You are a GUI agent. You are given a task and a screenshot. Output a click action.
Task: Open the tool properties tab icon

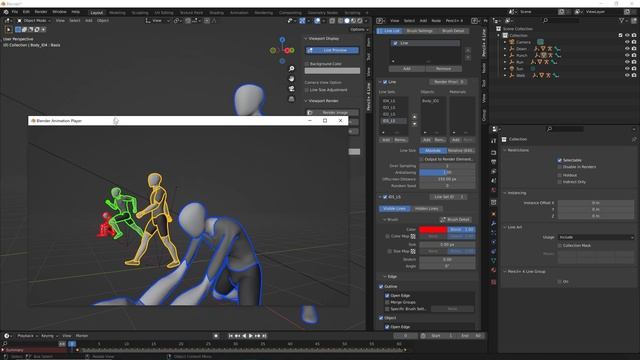[x=493, y=141]
